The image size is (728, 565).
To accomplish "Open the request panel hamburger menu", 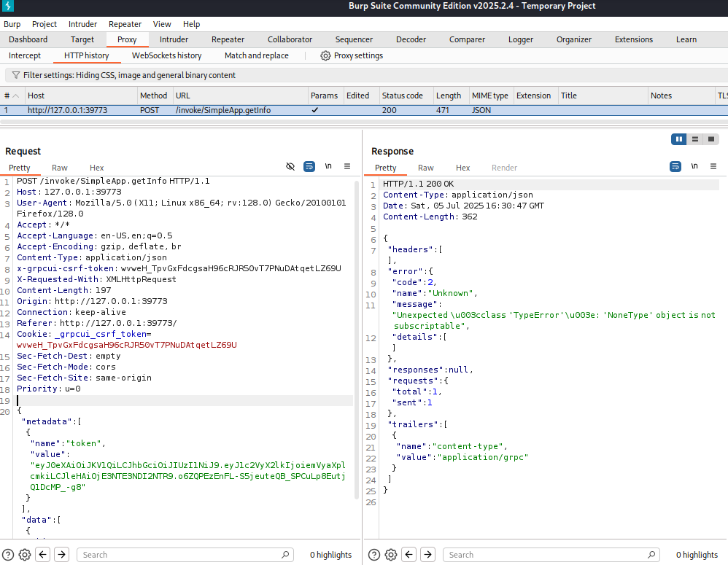I will coord(347,167).
